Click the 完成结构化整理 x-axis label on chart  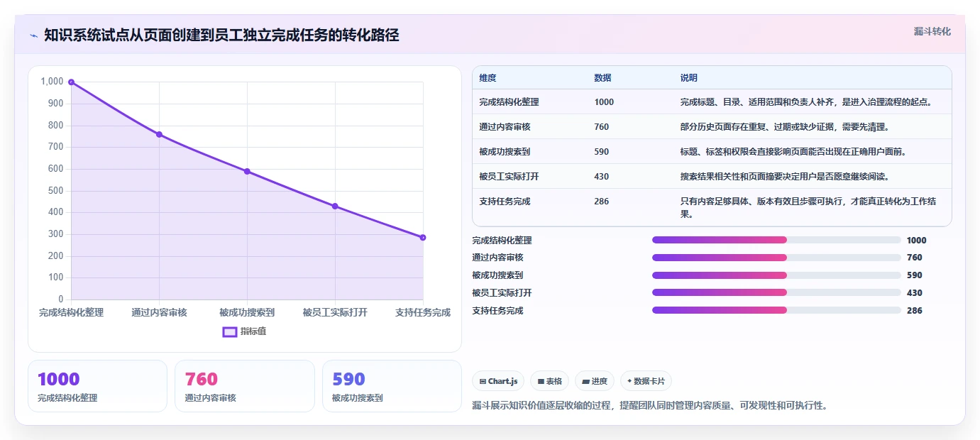[x=71, y=312]
